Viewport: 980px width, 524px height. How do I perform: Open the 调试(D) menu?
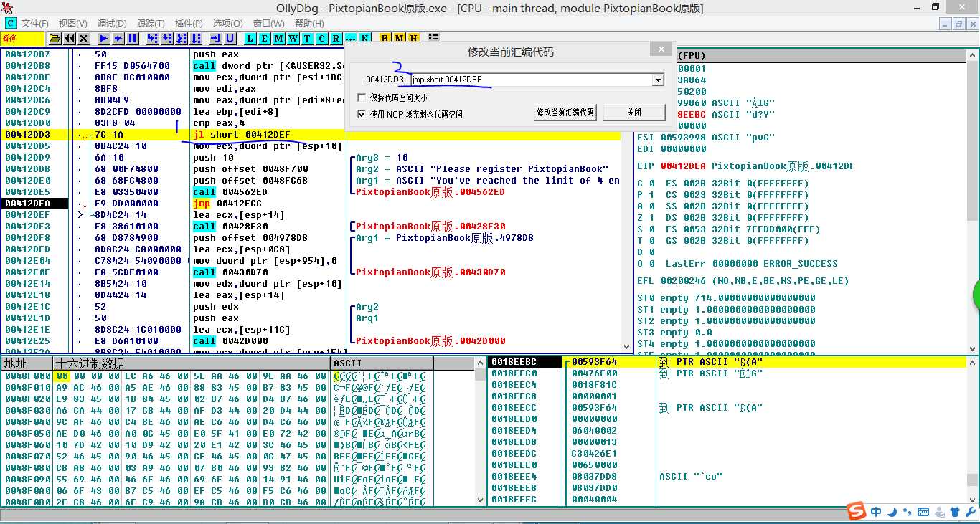(112, 23)
